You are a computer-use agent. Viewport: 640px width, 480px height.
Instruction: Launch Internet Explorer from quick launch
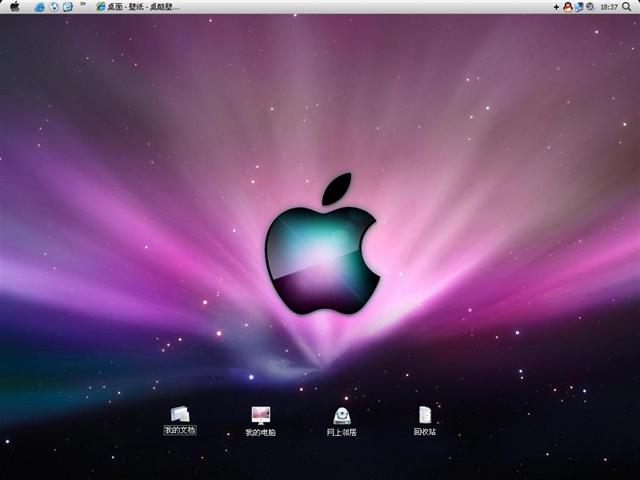click(40, 7)
